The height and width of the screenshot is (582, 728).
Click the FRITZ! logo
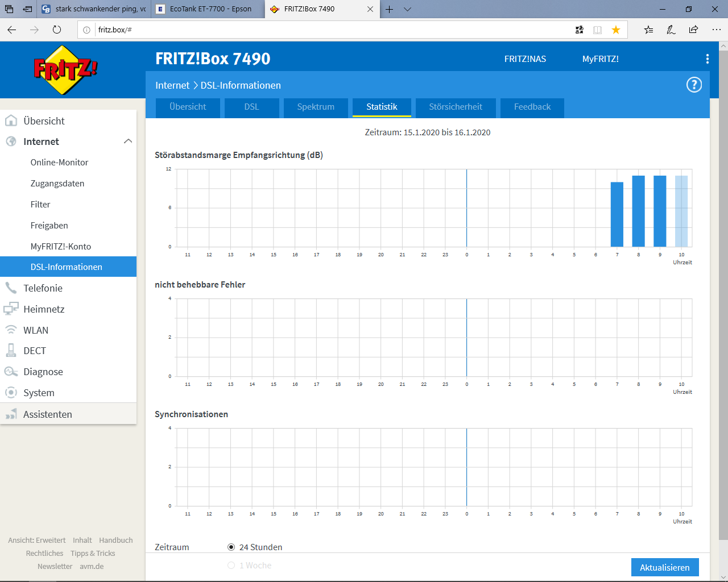point(66,69)
